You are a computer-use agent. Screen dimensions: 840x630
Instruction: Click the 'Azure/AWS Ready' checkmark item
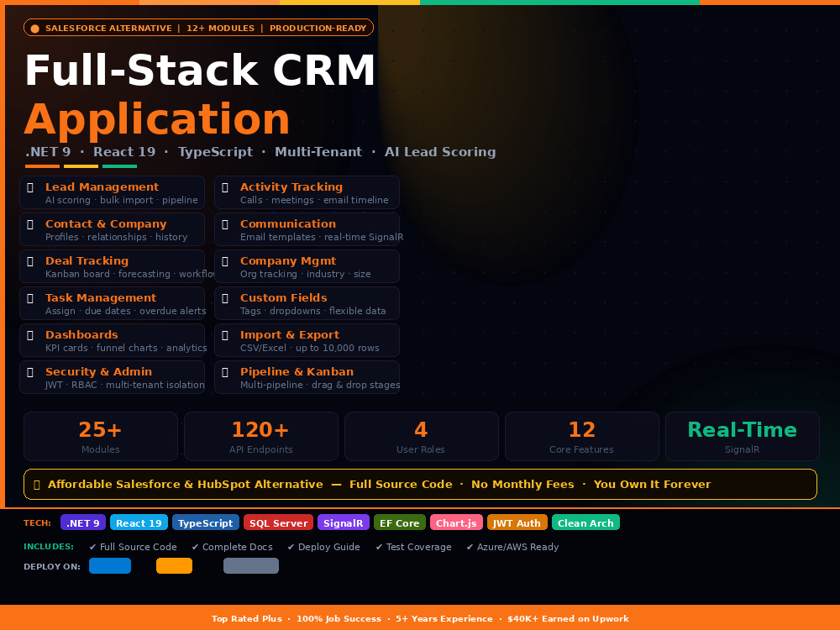[512, 547]
